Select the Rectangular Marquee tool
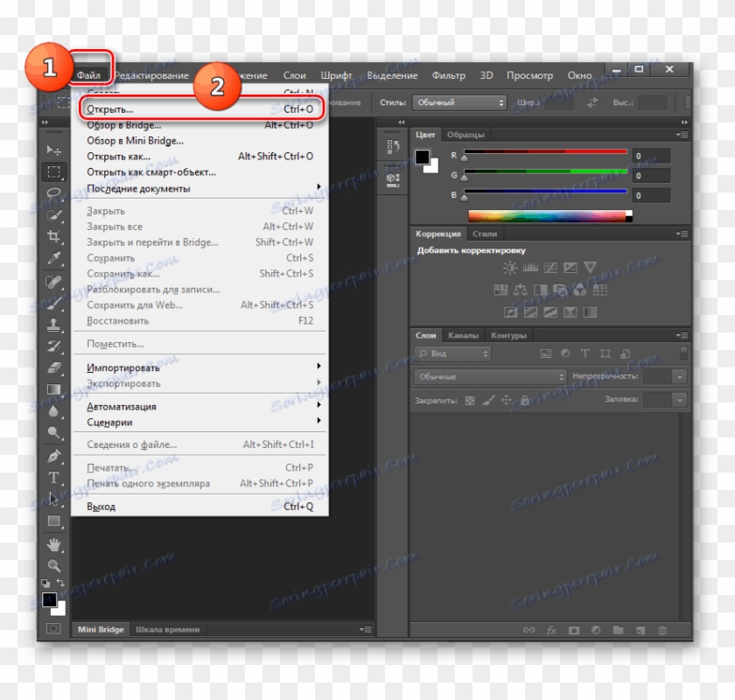This screenshot has height=700, width=735. coord(54,172)
